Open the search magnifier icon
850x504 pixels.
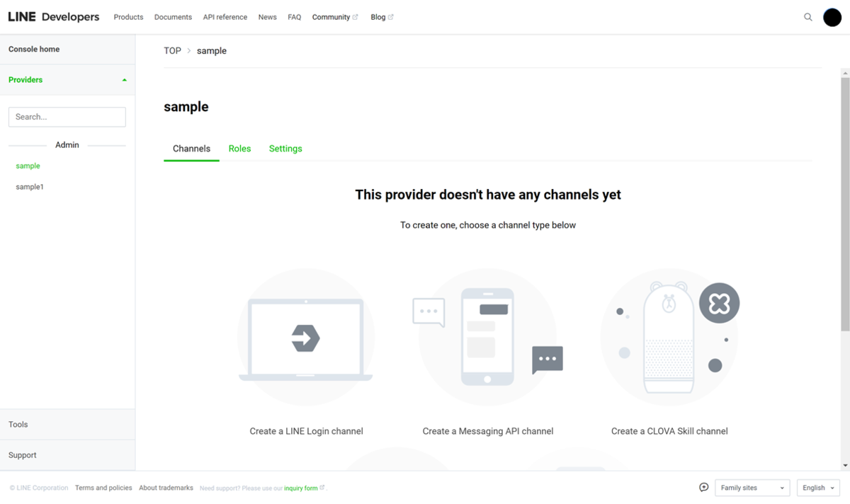(x=808, y=17)
